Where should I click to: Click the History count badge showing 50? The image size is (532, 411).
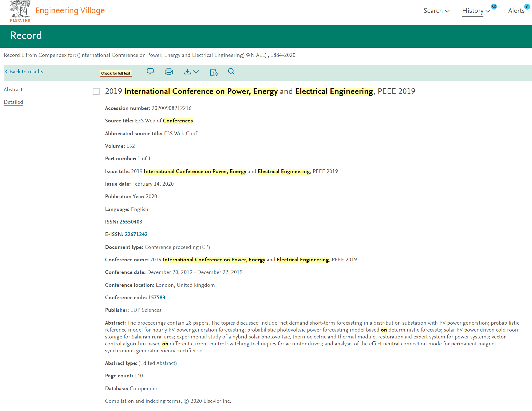click(494, 7)
